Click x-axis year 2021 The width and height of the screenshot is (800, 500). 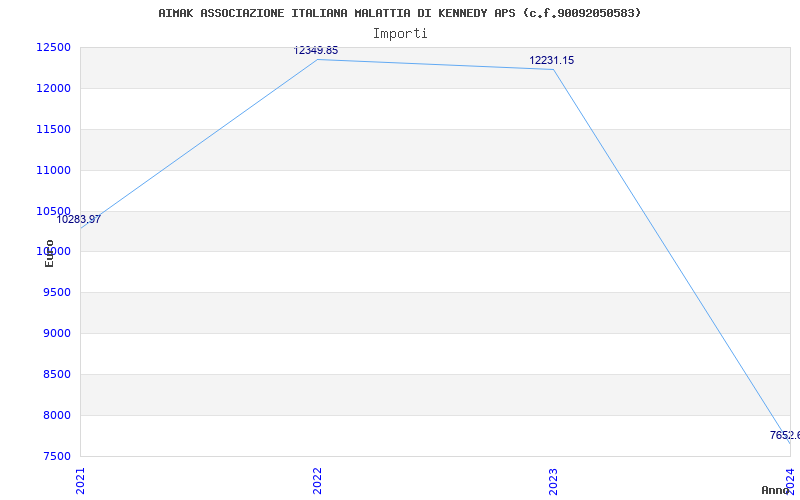[x=81, y=481]
